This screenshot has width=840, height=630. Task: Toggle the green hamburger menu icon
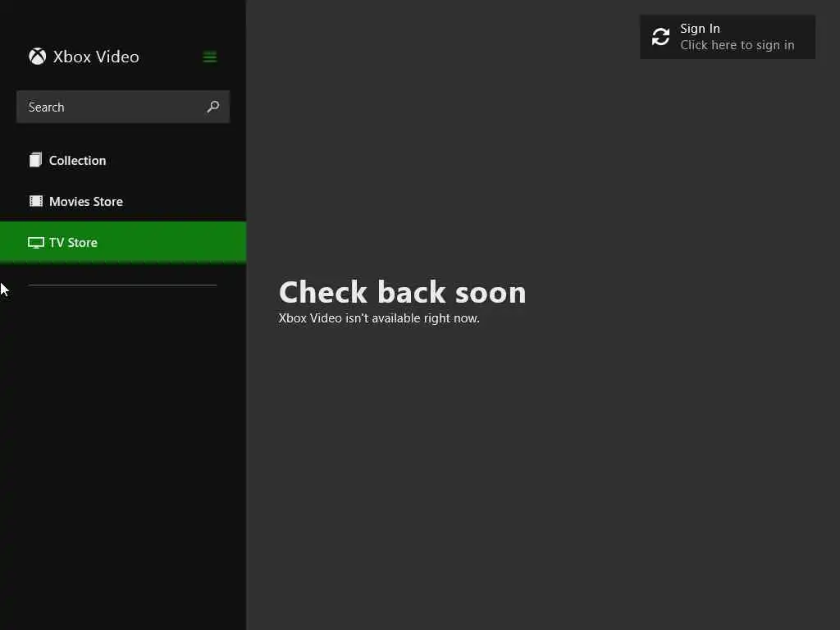click(210, 57)
